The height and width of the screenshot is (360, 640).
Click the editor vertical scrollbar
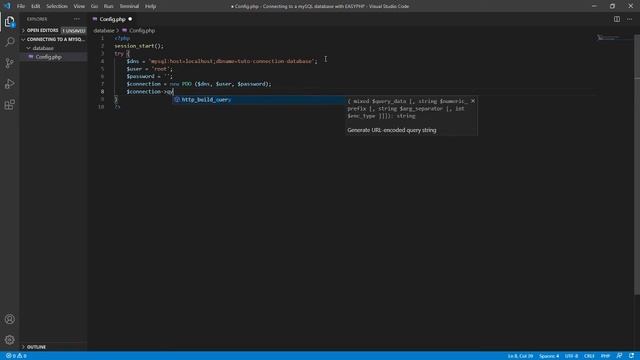(x=637, y=163)
